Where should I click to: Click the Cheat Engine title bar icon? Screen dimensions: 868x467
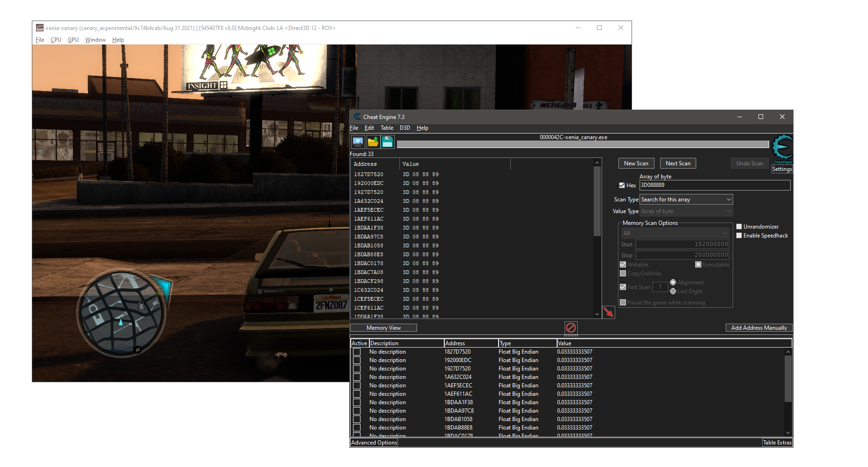(357, 117)
